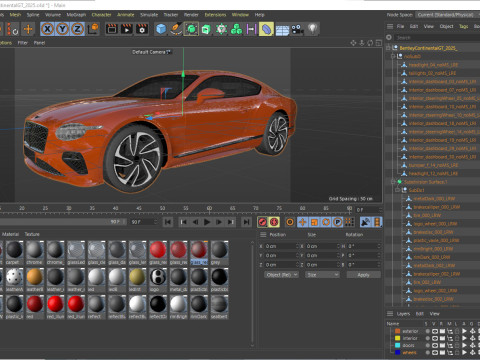Image resolution: width=480 pixels, height=360 pixels.
Task: Click the Extrude generator icon
Action: tap(206, 29)
